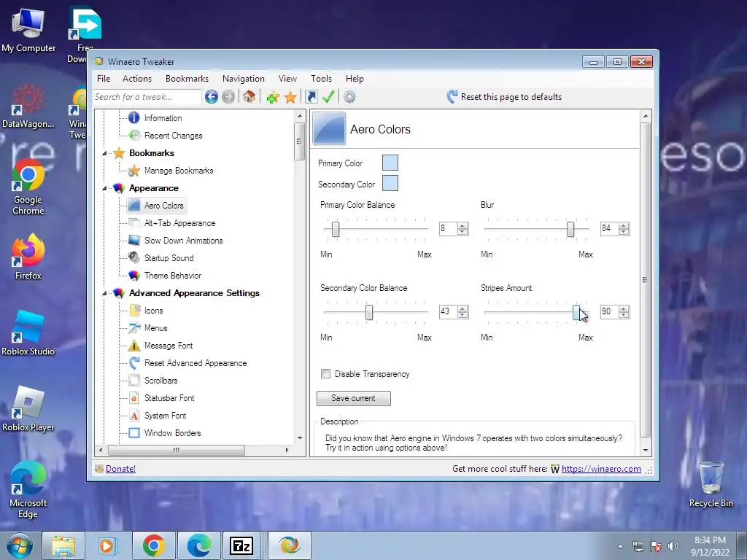Viewport: 747px width, 560px height.
Task: Select Manage Bookmarks in the tree
Action: [179, 171]
